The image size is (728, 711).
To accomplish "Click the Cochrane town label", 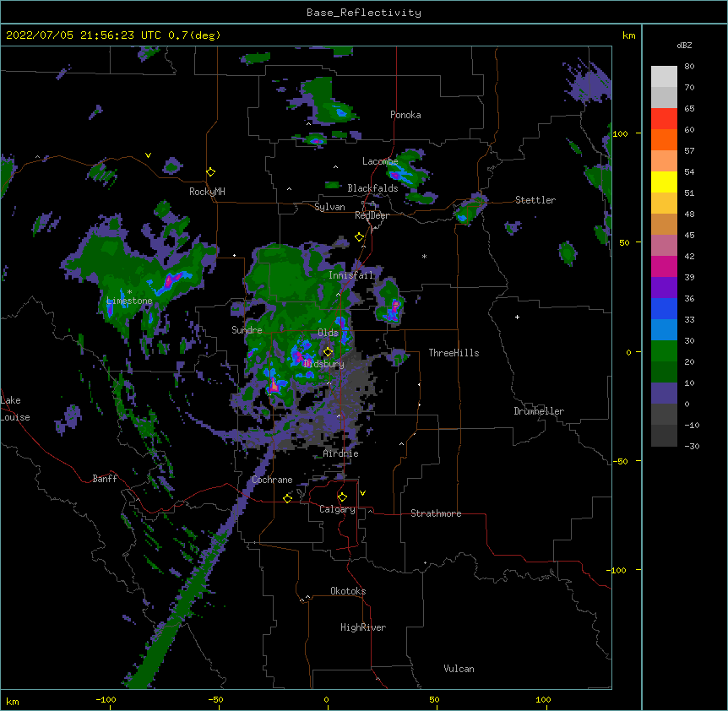I will pos(272,480).
